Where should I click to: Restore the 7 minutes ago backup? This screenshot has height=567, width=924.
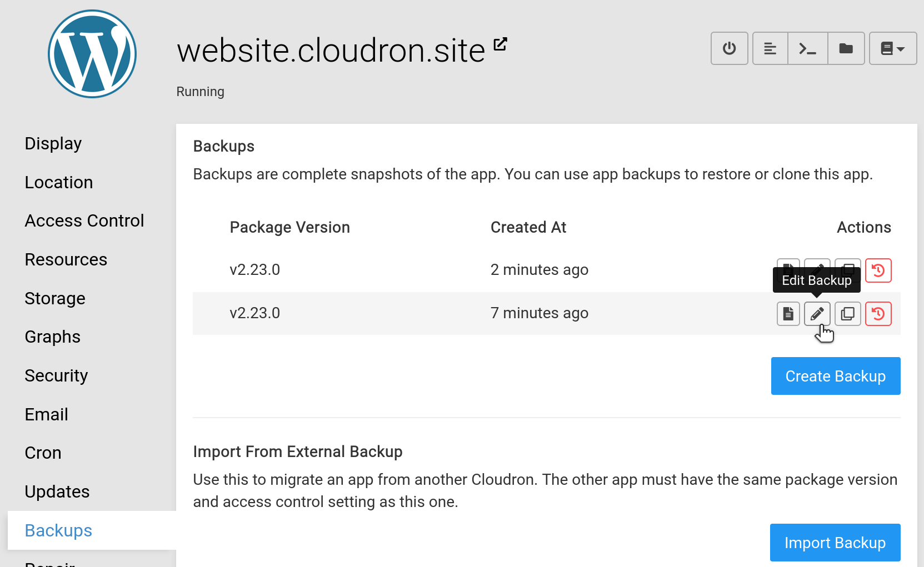(x=878, y=314)
